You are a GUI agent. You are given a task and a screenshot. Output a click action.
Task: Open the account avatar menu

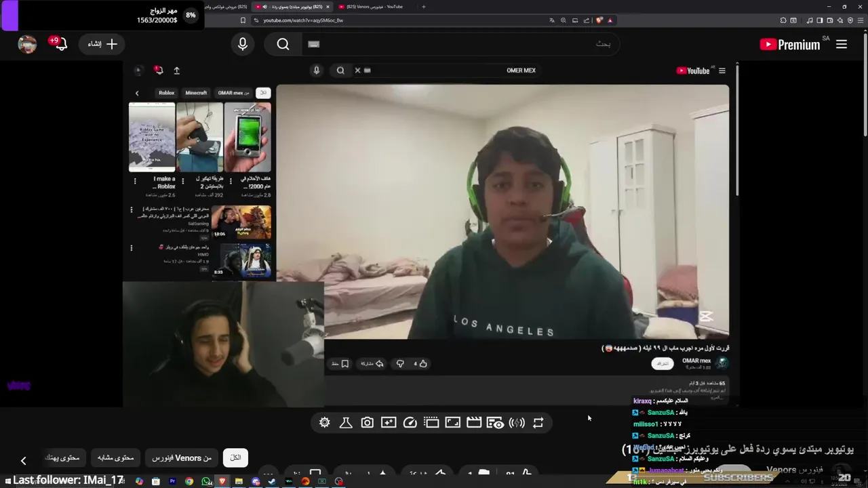click(x=27, y=44)
